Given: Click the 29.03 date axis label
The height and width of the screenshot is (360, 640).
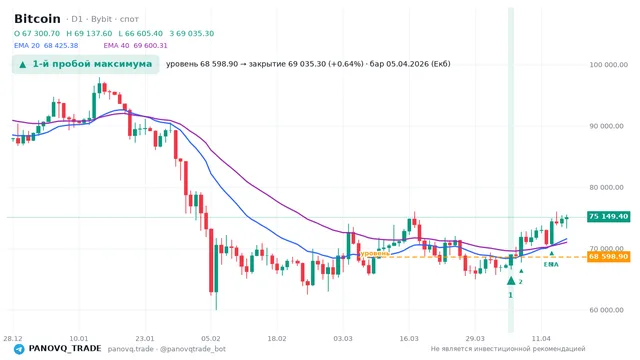Looking at the screenshot, I should click(x=475, y=339).
